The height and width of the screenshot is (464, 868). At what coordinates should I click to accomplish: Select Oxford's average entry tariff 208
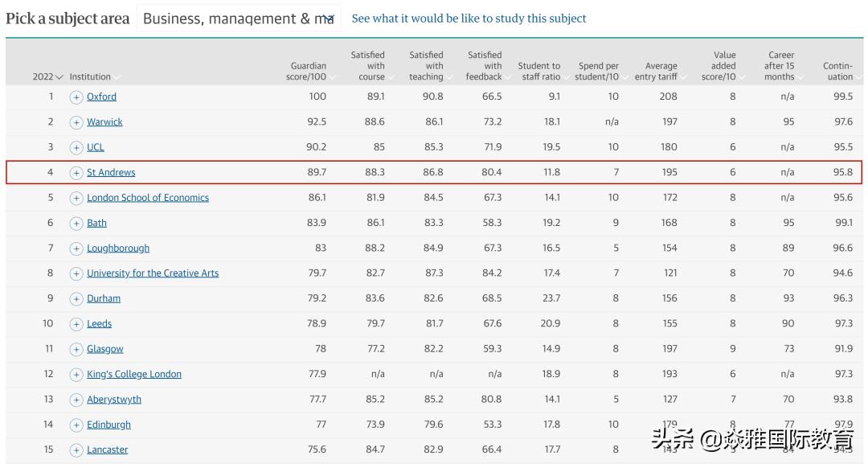pyautogui.click(x=668, y=96)
